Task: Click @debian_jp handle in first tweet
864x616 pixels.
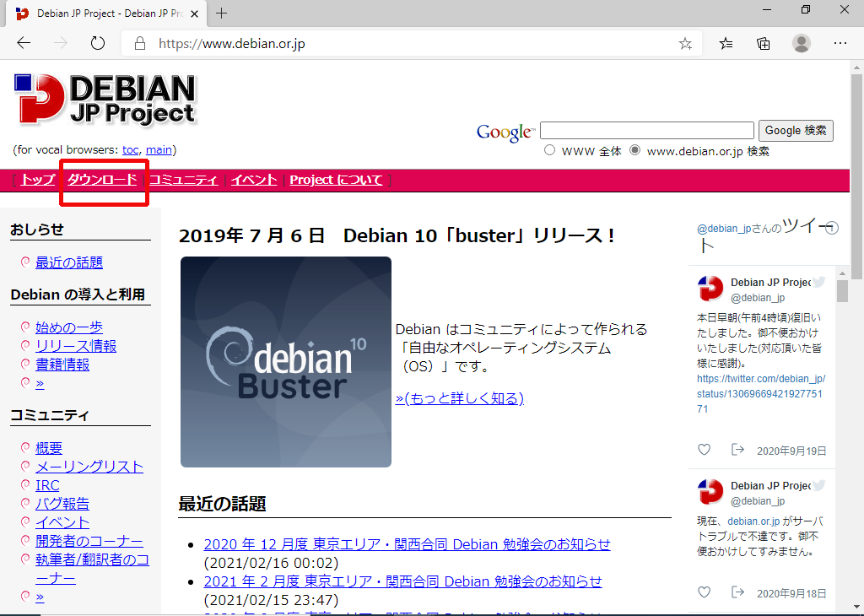Action: coord(758,298)
